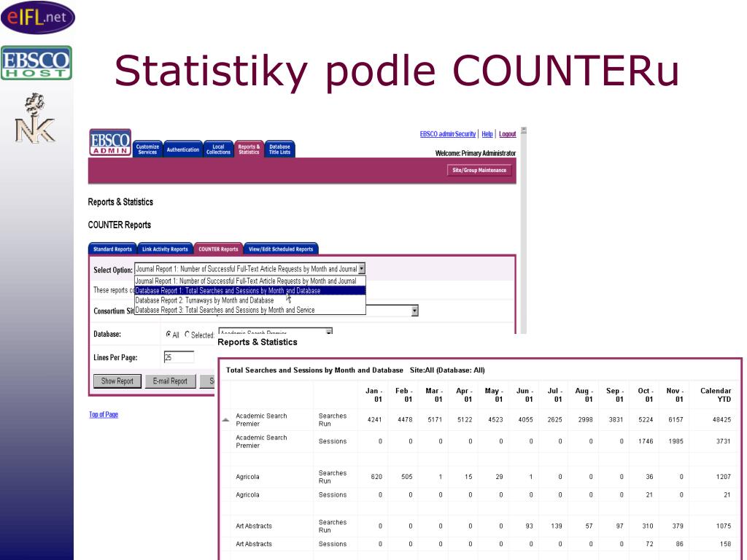Switch to Link Activity Reports tab
Image resolution: width=747 pixels, height=560 pixels.
165,249
